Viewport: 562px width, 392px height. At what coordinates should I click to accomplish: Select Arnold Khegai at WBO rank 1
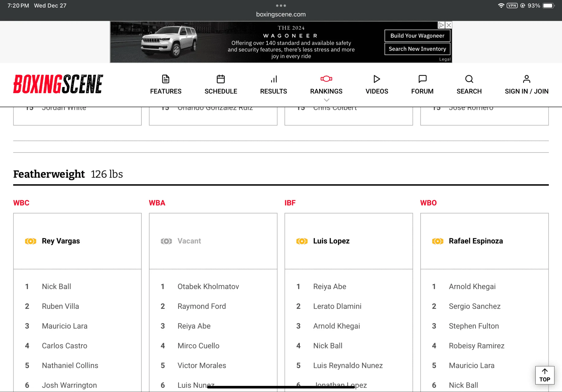pyautogui.click(x=472, y=287)
